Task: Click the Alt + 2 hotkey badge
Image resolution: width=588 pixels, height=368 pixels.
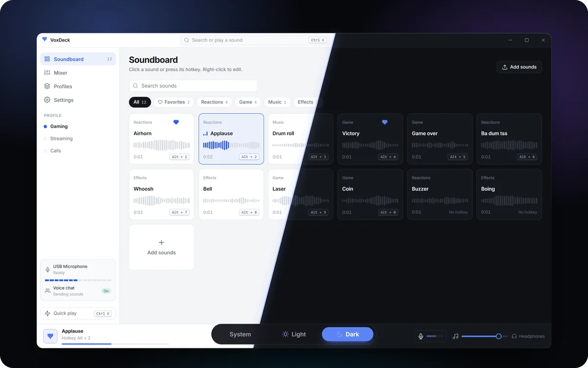Action: coord(249,157)
